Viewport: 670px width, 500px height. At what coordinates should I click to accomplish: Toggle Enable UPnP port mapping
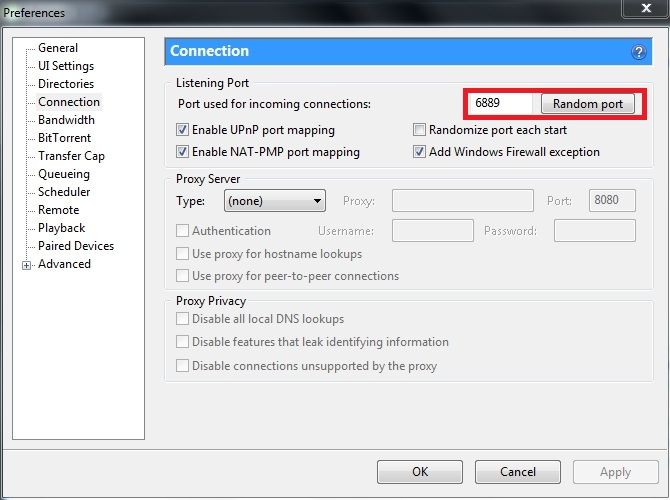pyautogui.click(x=182, y=130)
